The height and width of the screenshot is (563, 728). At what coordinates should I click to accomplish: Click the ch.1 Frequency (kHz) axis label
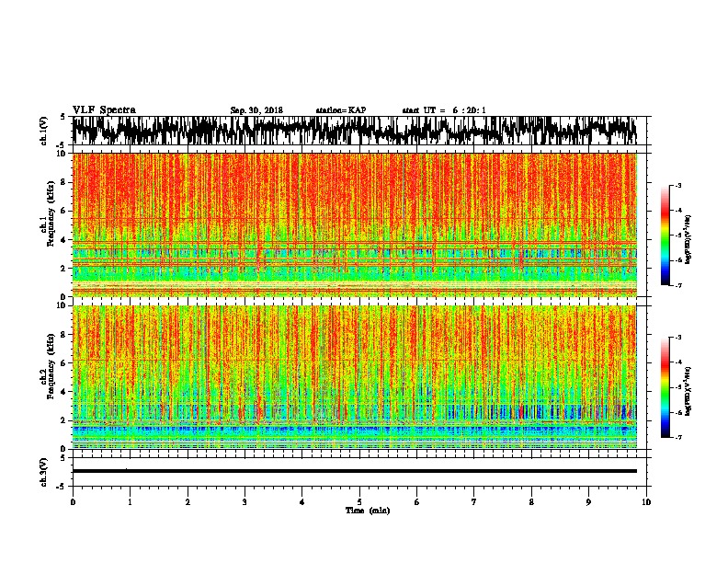pyautogui.click(x=47, y=224)
